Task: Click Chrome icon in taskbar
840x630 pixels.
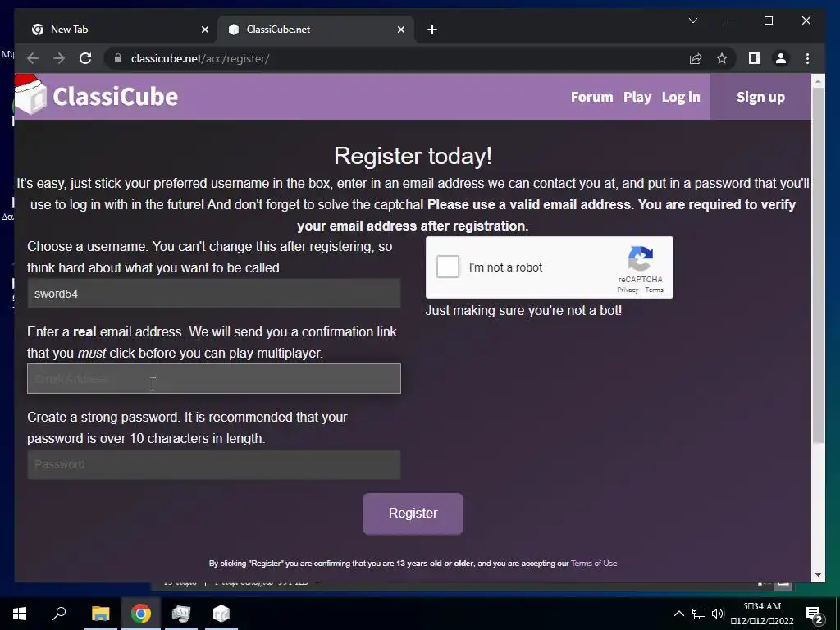Action: 141,614
